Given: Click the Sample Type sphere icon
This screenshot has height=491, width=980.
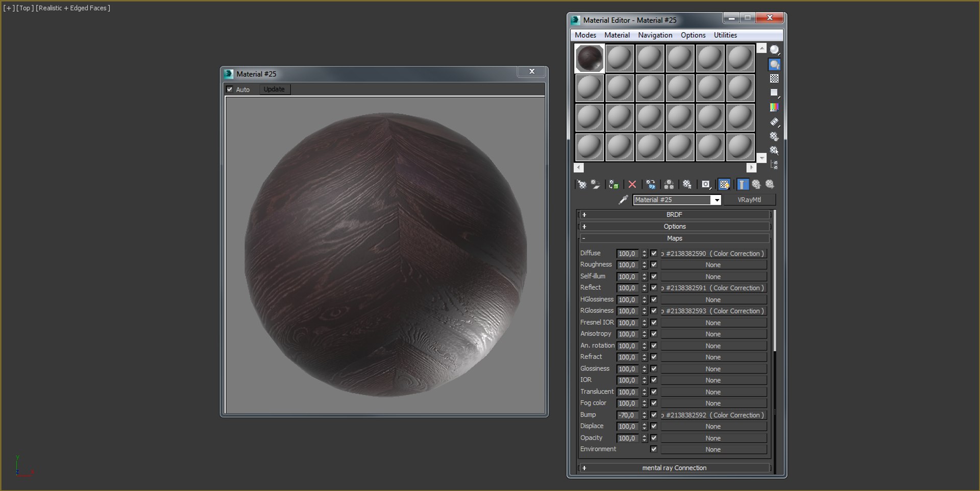Looking at the screenshot, I should click(774, 50).
